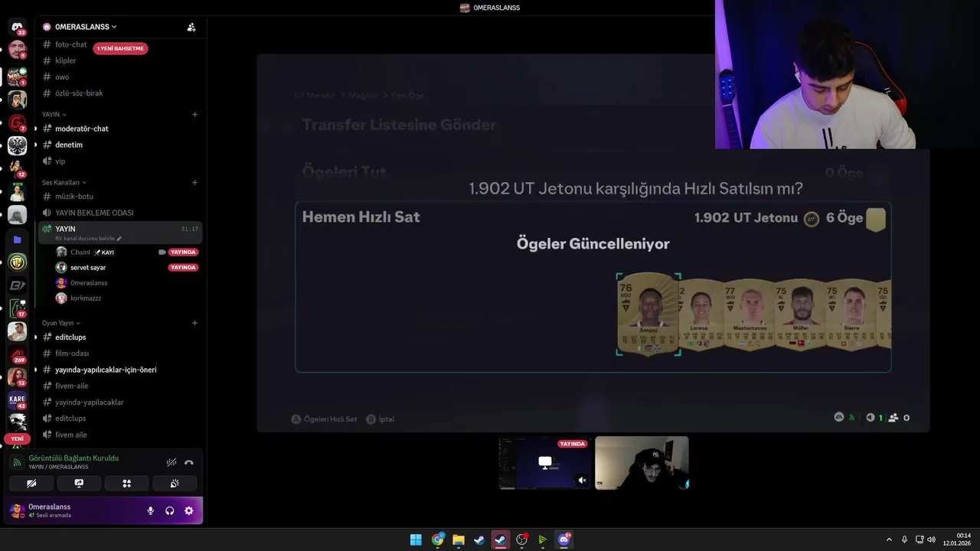This screenshot has width=980, height=551.
Task: Click Görüntülü Bağlantı Kuruldu status text
Action: point(73,458)
